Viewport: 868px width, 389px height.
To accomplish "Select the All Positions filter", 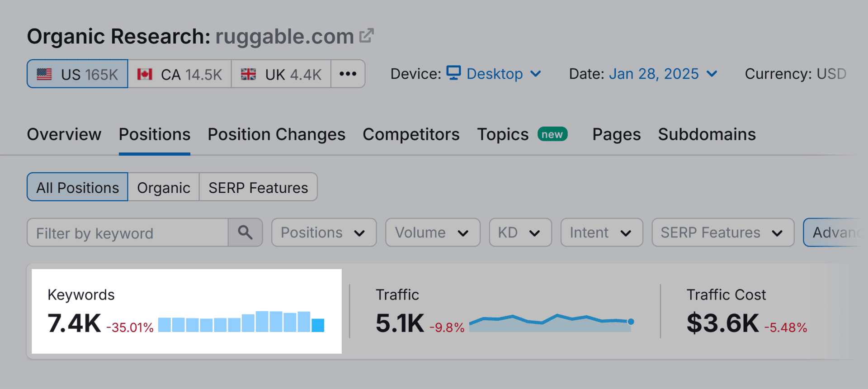I will 77,187.
